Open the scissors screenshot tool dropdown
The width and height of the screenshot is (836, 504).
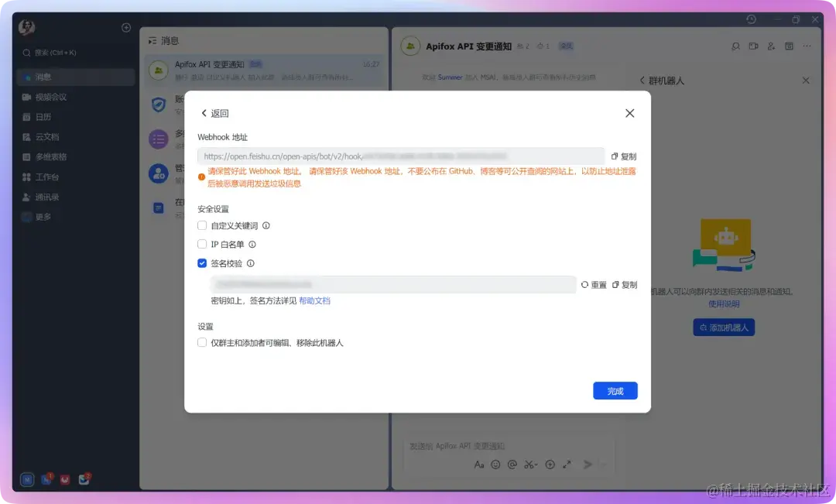click(x=530, y=465)
